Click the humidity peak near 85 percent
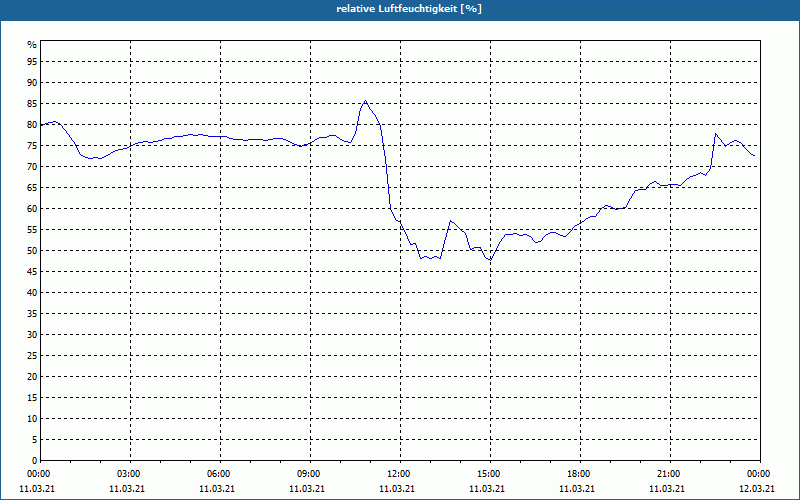Viewport: 800px width, 500px height. click(365, 101)
